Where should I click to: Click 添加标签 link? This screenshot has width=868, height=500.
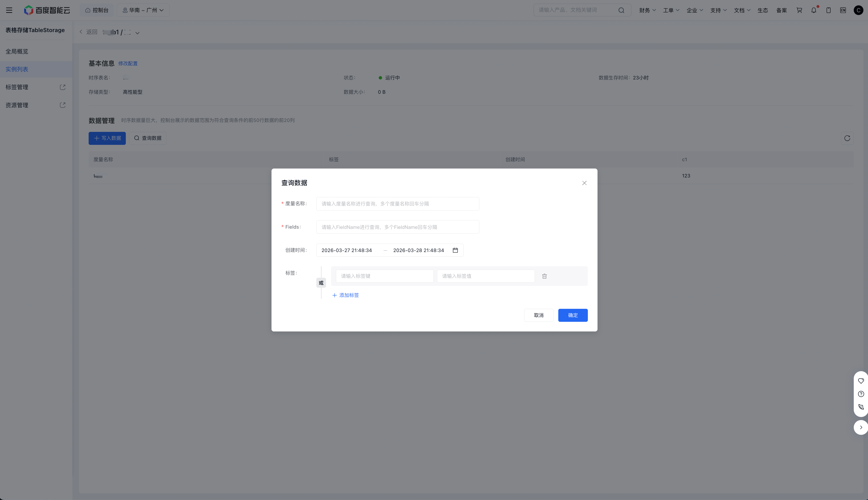point(346,295)
